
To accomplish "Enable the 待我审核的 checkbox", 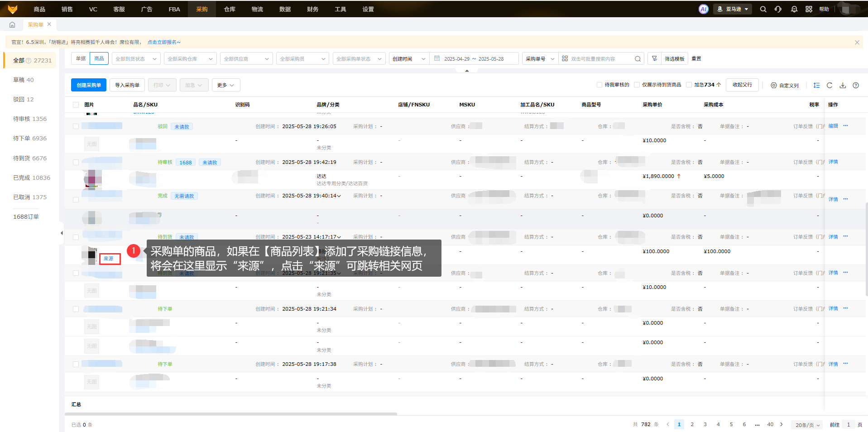I will pyautogui.click(x=599, y=85).
